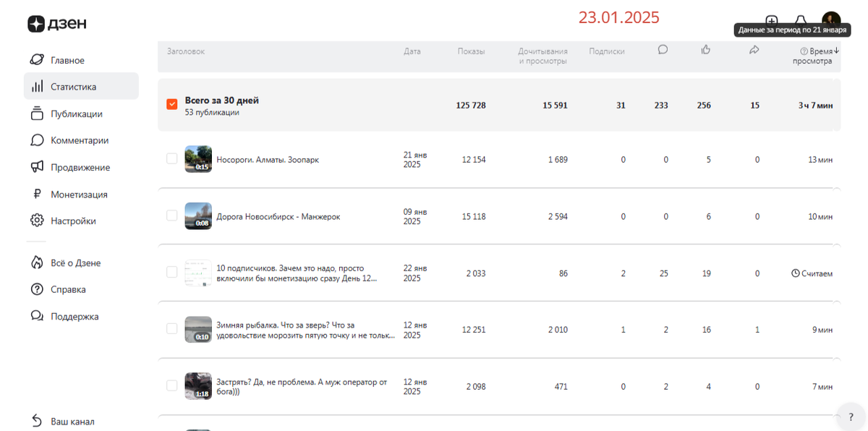868x431 pixels.
Task: Go to Ваш канал
Action: [x=81, y=421]
